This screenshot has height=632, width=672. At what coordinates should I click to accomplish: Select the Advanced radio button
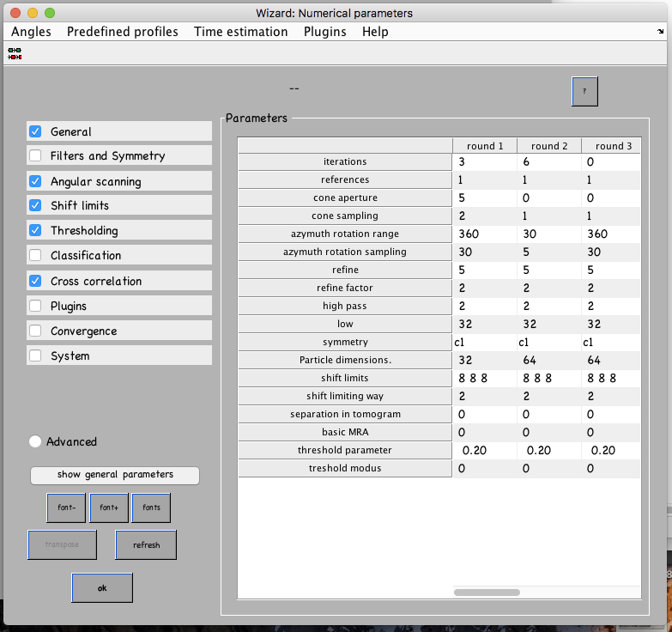pos(35,441)
